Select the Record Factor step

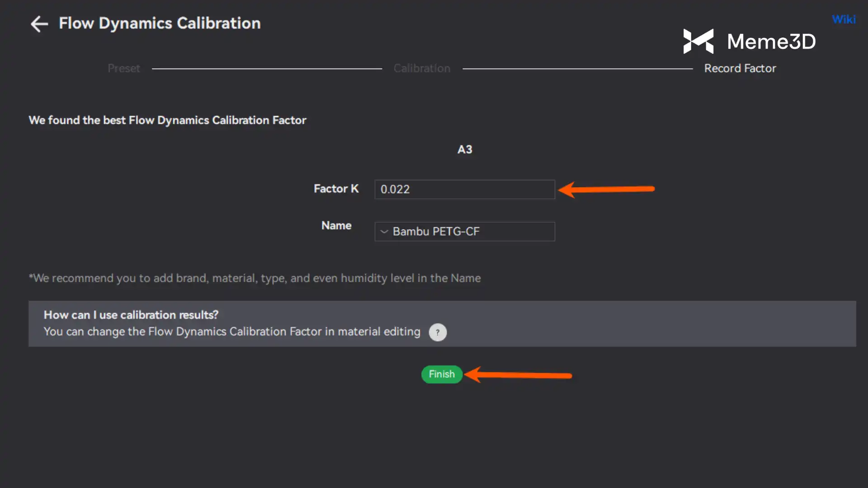click(x=740, y=68)
